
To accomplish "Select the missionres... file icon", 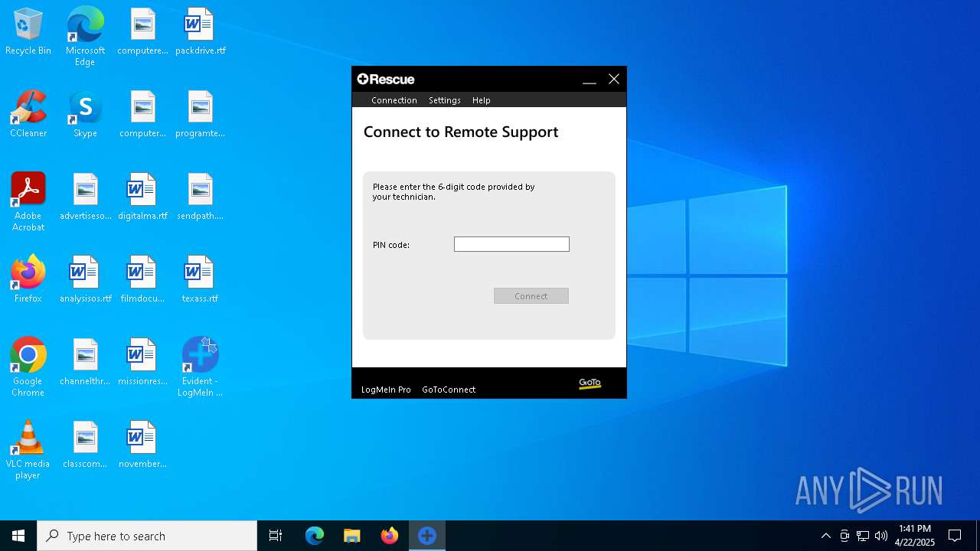I will tap(142, 362).
